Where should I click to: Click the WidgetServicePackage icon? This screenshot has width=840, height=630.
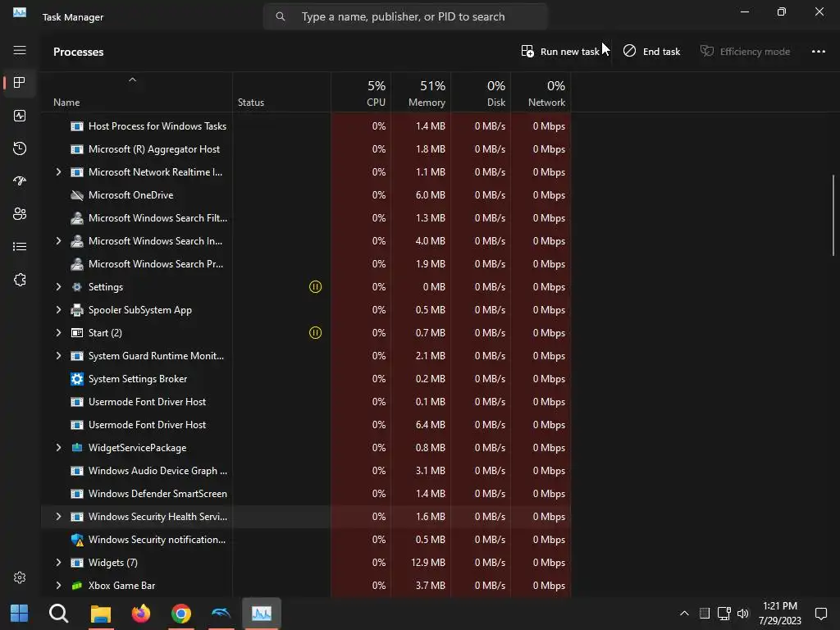point(77,447)
